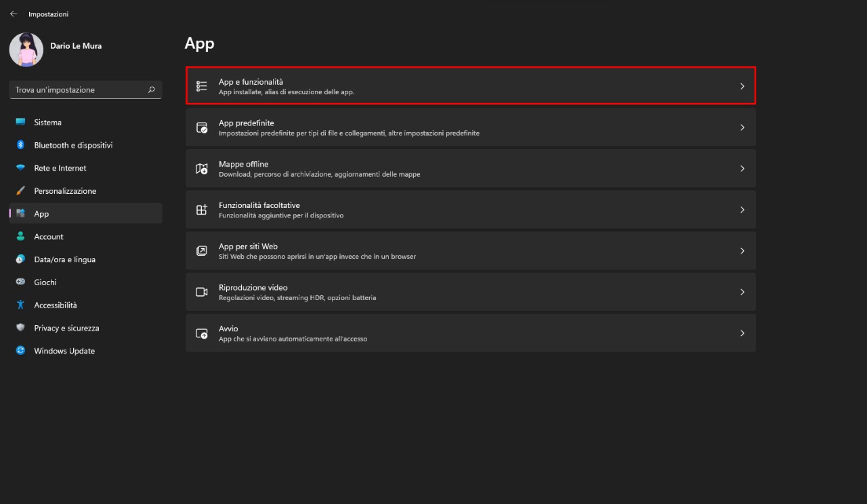Image resolution: width=867 pixels, height=504 pixels.
Task: Click the App page heading
Action: (199, 43)
